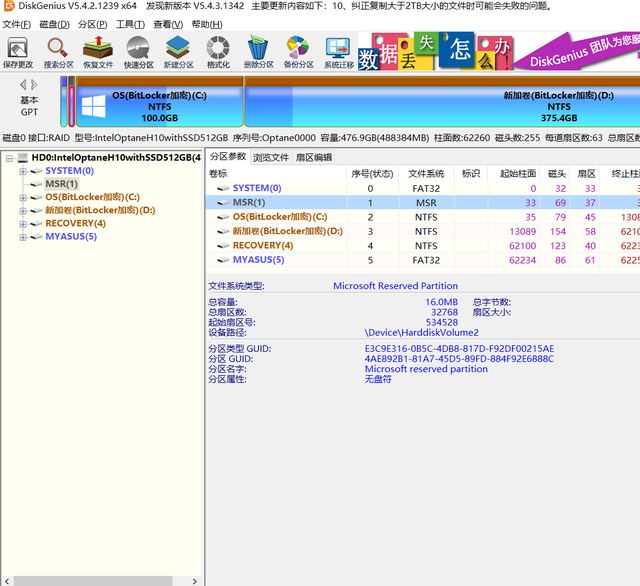Click the 保存更改 (Save Changes) toolbar icon

18,51
